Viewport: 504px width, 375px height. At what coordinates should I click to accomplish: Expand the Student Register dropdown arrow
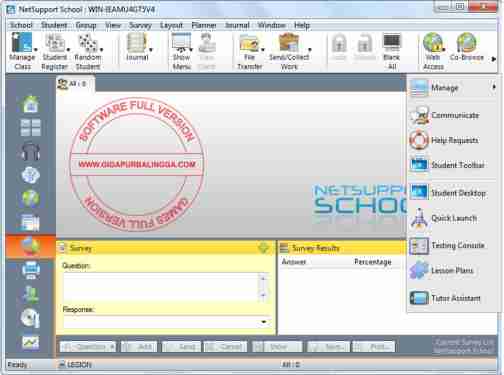69,50
